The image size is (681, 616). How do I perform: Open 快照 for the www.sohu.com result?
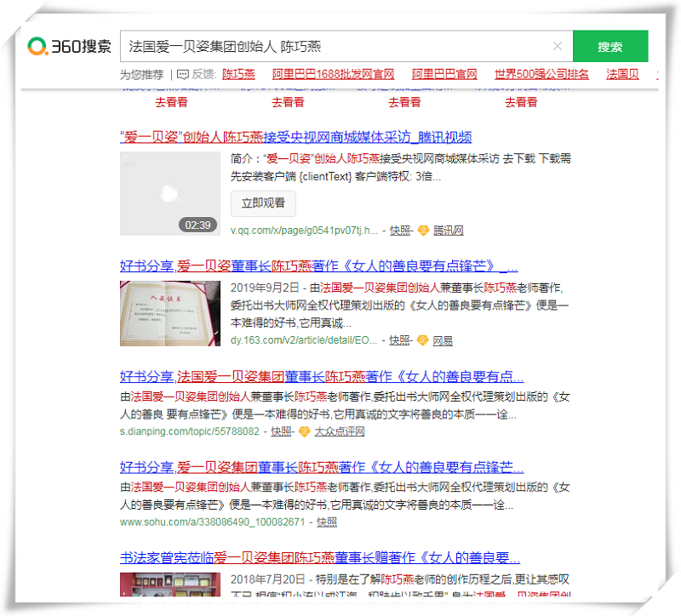326,522
